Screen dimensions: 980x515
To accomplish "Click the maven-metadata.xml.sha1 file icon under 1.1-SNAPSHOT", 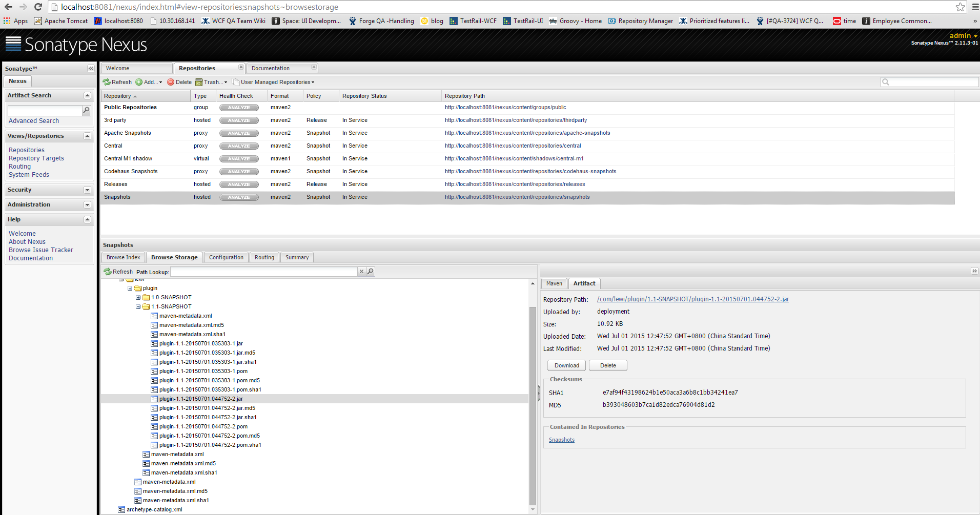I will [x=154, y=335].
